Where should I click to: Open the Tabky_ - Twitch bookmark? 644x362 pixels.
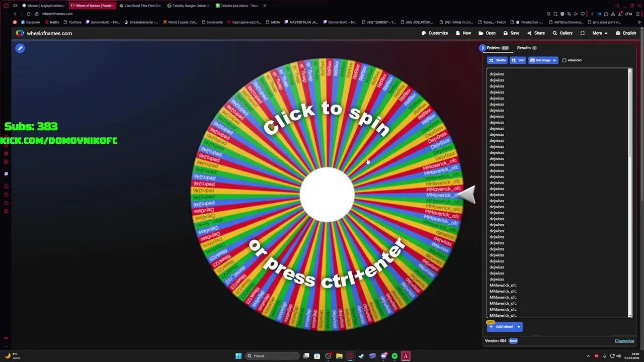click(x=492, y=22)
